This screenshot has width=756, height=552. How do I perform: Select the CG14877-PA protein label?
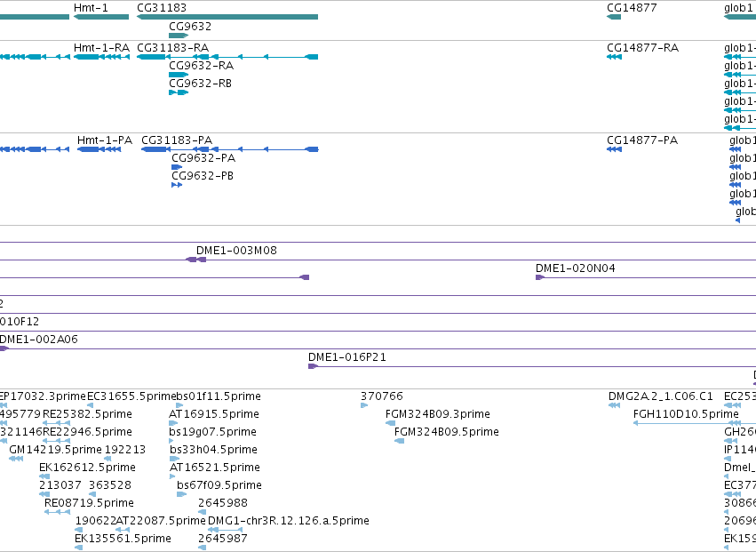click(642, 140)
